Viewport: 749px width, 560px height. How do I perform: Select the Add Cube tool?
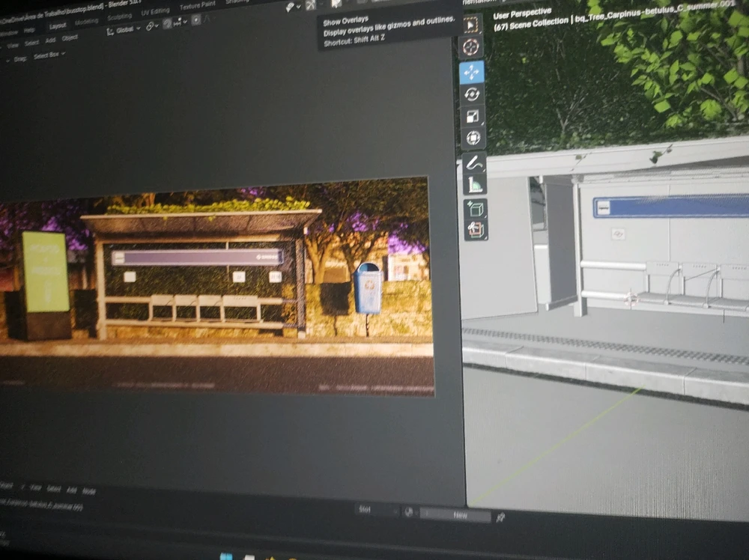[476, 209]
